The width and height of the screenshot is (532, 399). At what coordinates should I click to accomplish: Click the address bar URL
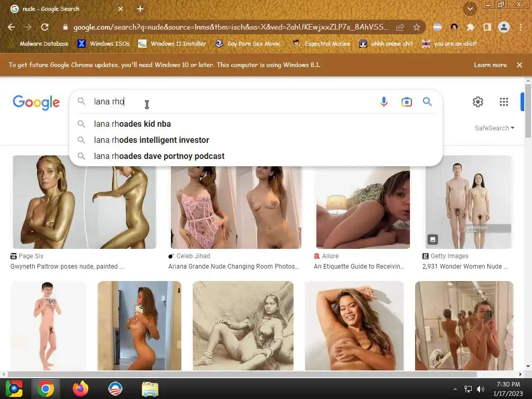[230, 27]
